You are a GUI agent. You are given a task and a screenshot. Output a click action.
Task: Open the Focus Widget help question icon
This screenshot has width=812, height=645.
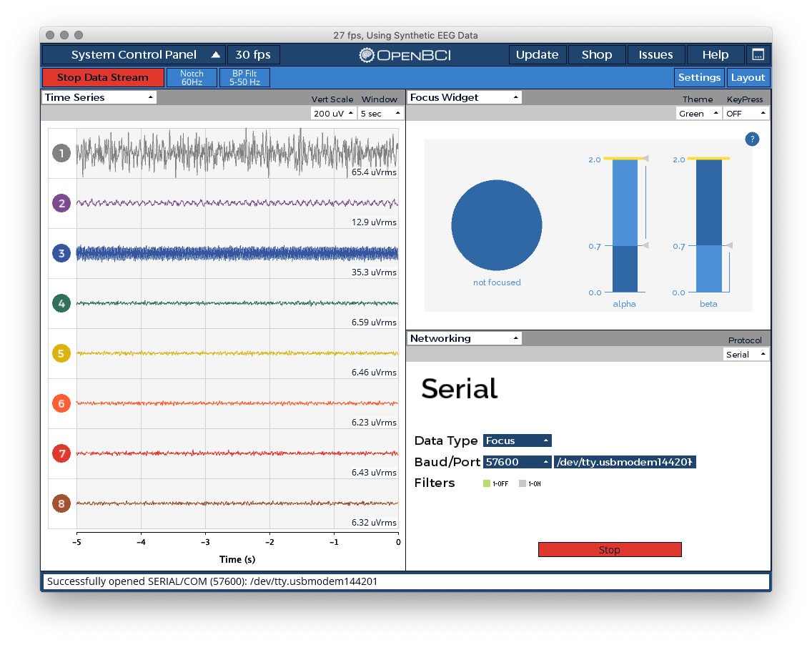(752, 139)
